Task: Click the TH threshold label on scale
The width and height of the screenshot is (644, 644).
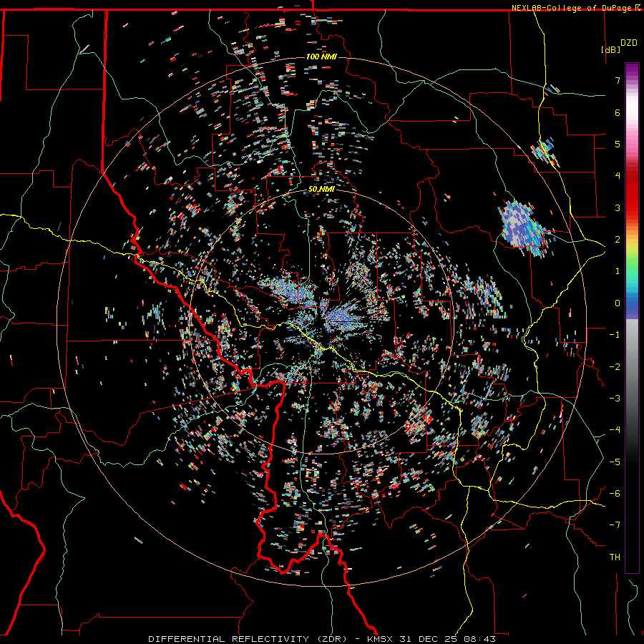Action: (615, 557)
